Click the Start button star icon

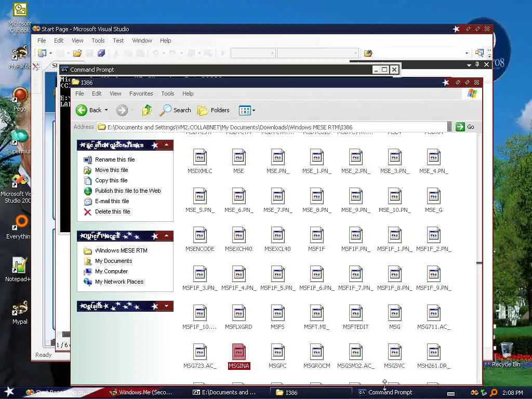[9, 392]
